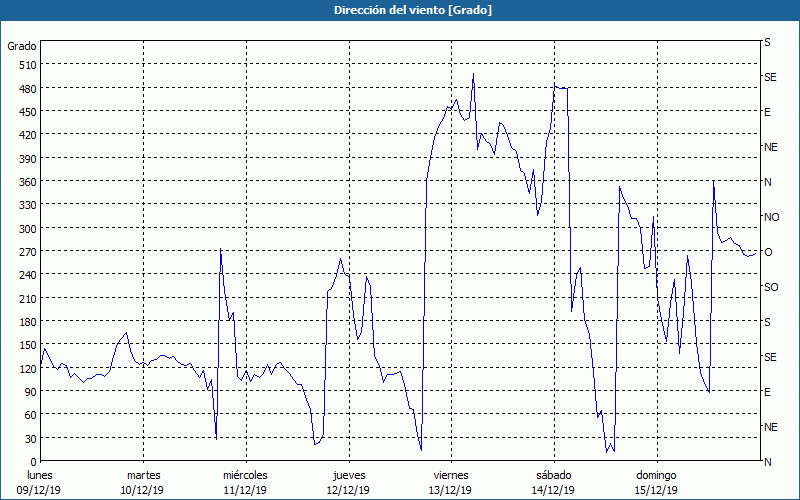Click the 'Grado' axis unit label
Screen dimensions: 800x500
click(22, 46)
